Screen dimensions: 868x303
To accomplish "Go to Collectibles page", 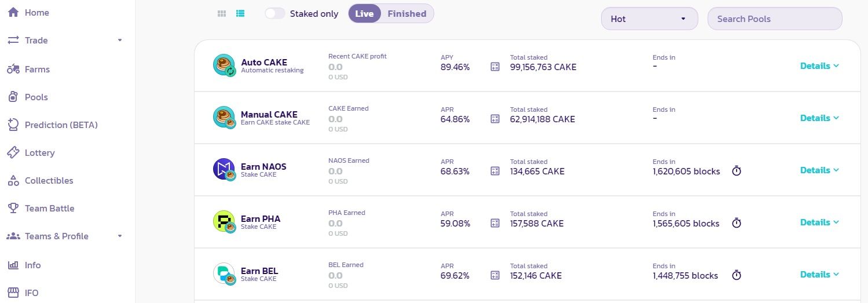I will [49, 181].
